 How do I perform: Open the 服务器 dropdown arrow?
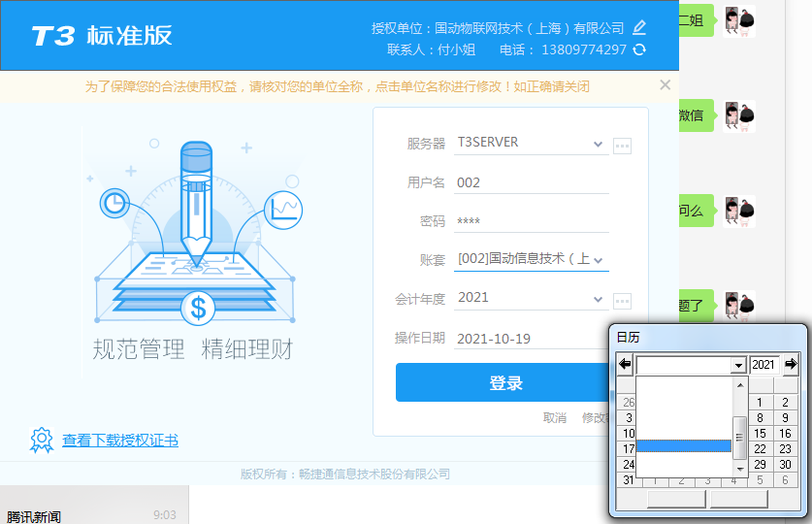coord(599,144)
